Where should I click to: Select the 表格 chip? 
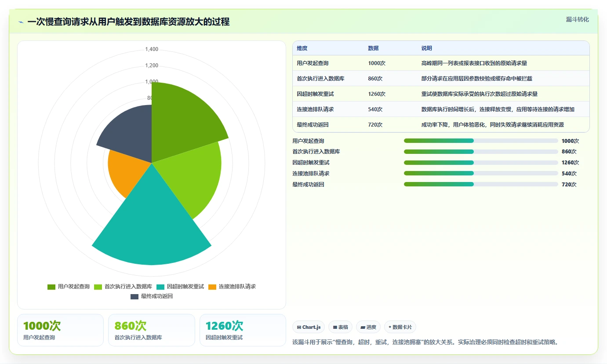click(x=340, y=327)
